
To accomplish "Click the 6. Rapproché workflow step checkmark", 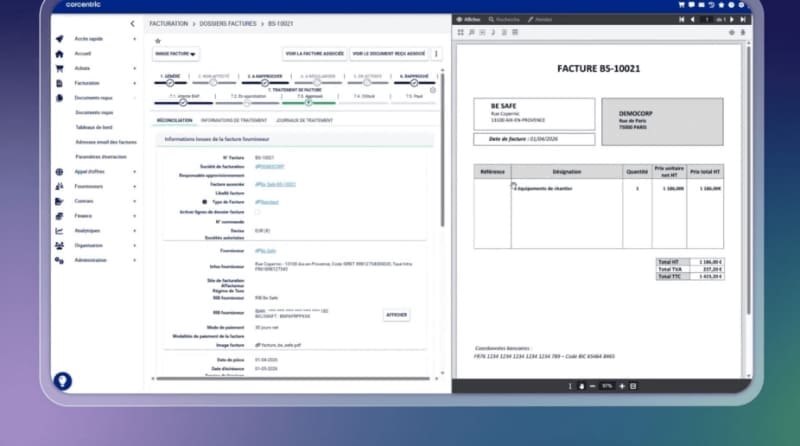I will tap(414, 83).
